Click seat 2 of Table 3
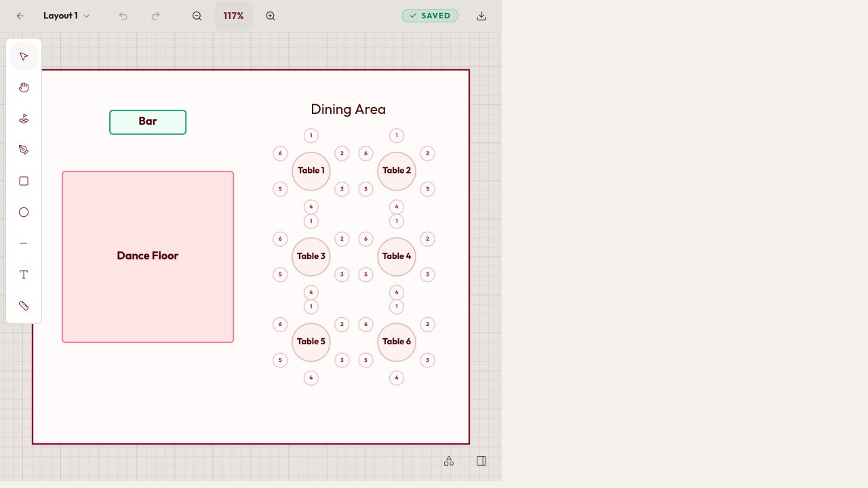This screenshot has width=868, height=488. (342, 239)
